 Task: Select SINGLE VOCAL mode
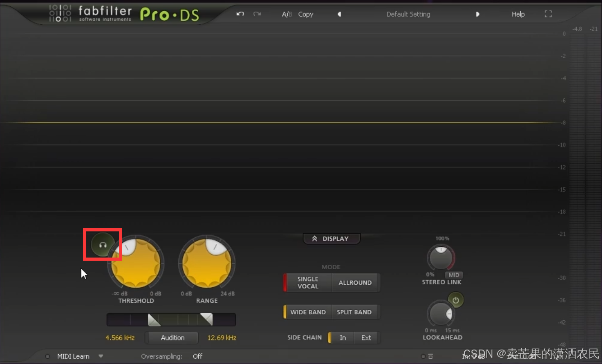click(308, 283)
